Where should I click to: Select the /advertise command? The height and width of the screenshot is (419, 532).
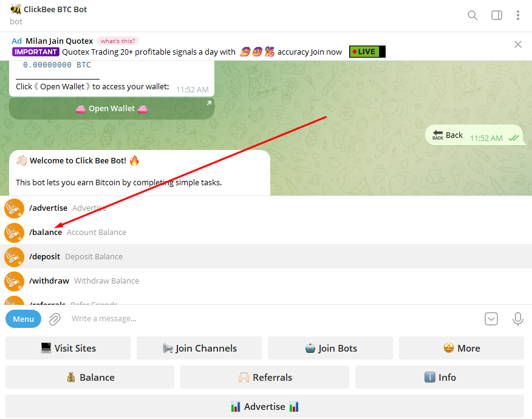(266, 208)
